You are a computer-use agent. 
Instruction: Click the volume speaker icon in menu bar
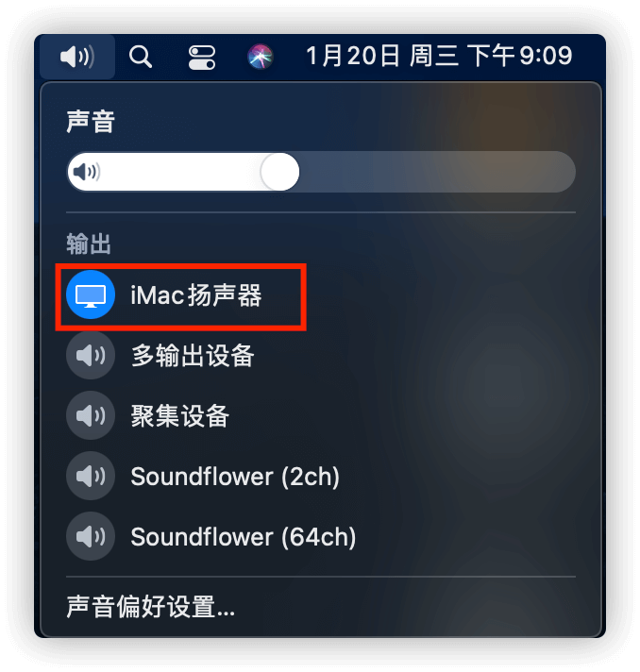(x=77, y=57)
